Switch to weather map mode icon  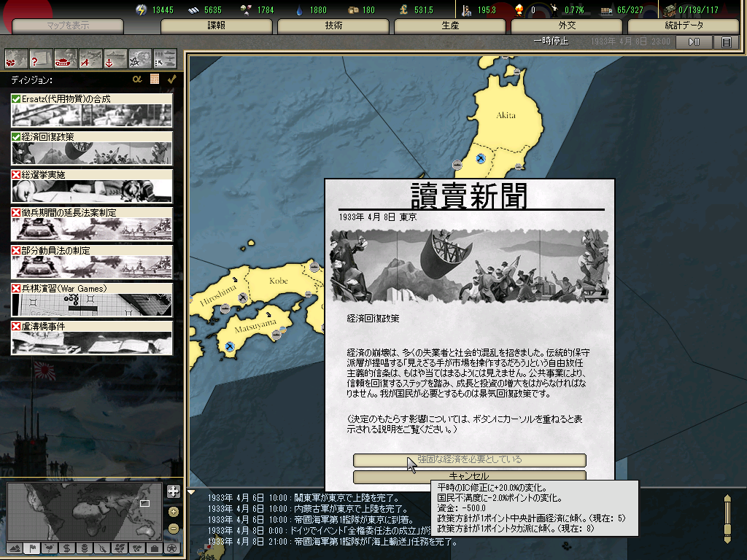pos(50,548)
